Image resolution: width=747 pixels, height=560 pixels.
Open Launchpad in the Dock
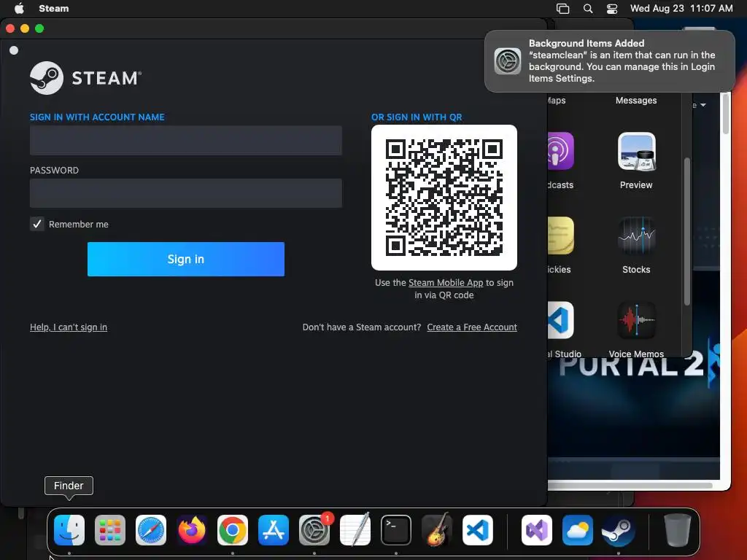pyautogui.click(x=110, y=530)
